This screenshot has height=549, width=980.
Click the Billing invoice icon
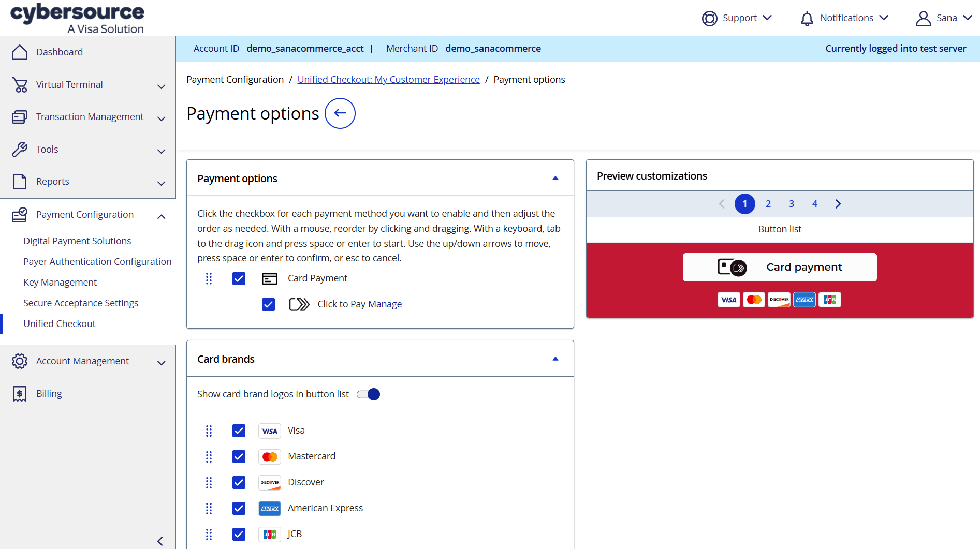pyautogui.click(x=20, y=394)
